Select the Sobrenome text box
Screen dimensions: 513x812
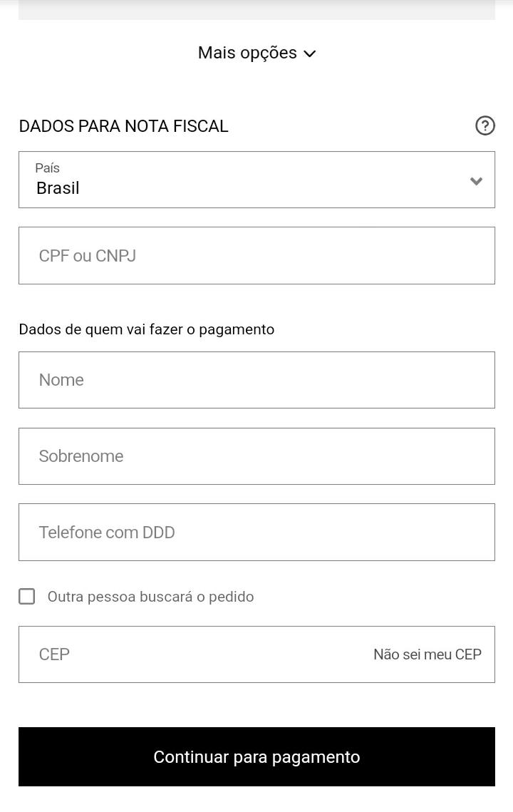coord(256,456)
